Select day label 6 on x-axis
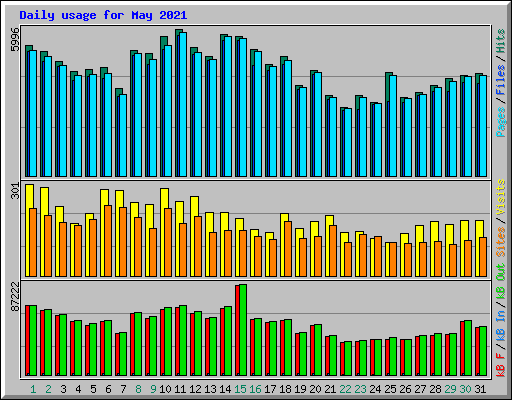 coord(108,389)
